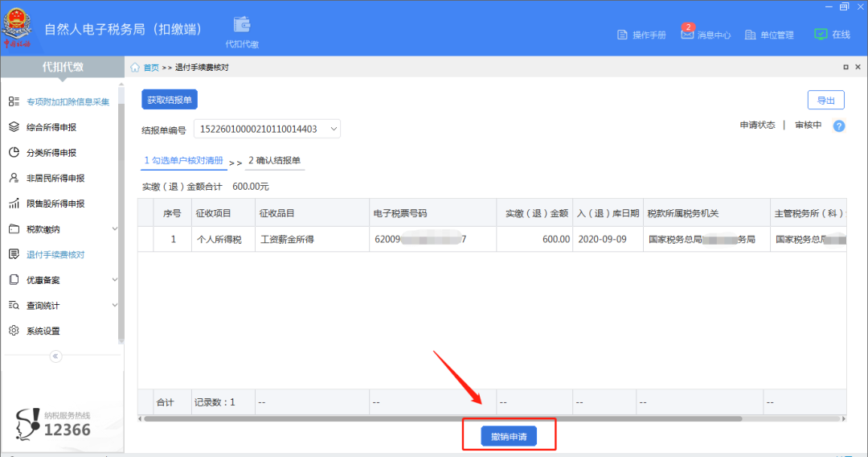Click the horizontal scrollbar left arrow
The width and height of the screenshot is (868, 457).
[141, 418]
